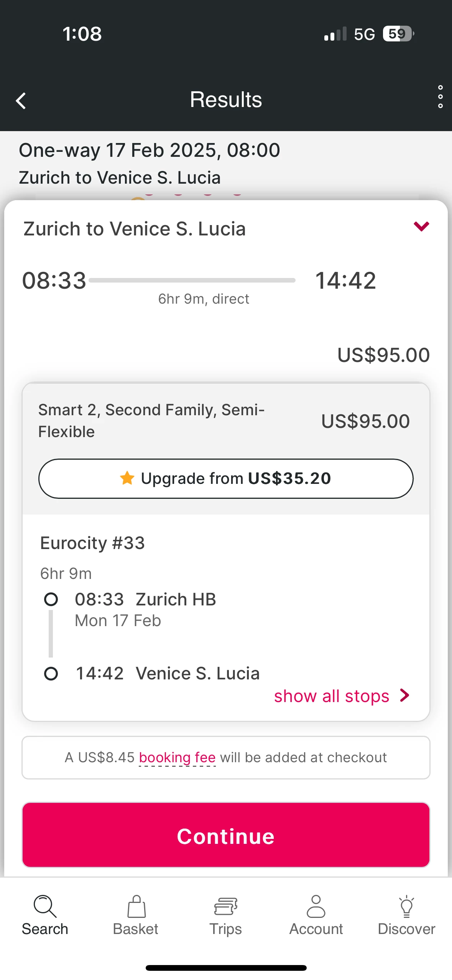Image resolution: width=452 pixels, height=980 pixels.
Task: Tap the Discover lightbulb icon
Action: pyautogui.click(x=406, y=906)
